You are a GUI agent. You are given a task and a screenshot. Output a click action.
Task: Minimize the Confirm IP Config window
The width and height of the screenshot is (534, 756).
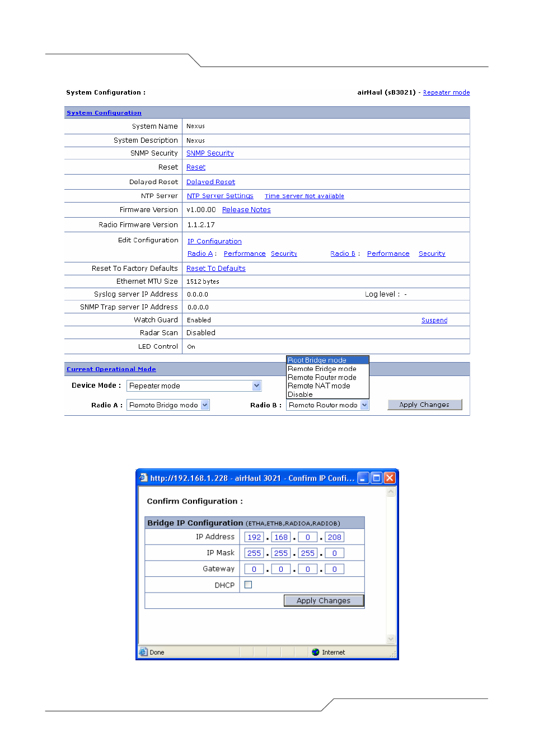click(x=363, y=478)
